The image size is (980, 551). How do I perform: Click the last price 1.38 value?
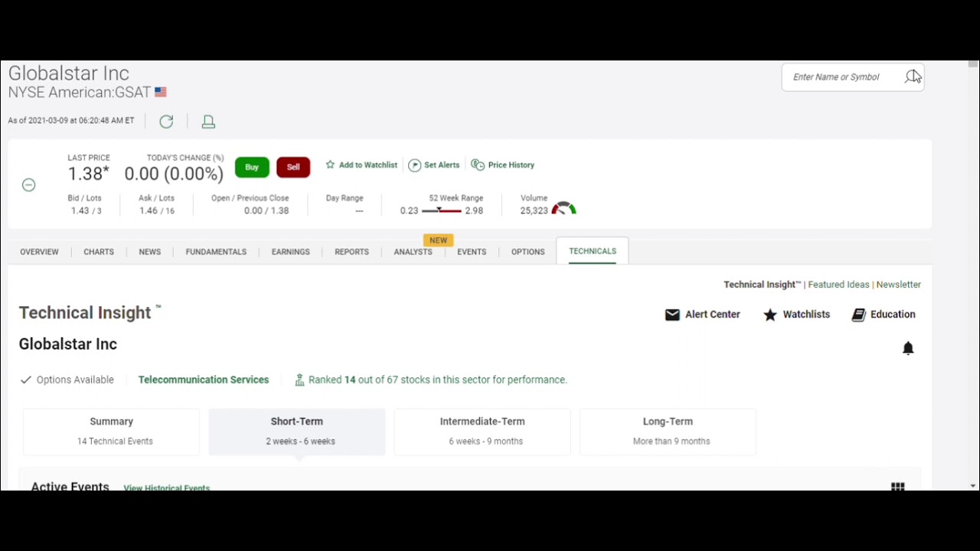click(88, 174)
